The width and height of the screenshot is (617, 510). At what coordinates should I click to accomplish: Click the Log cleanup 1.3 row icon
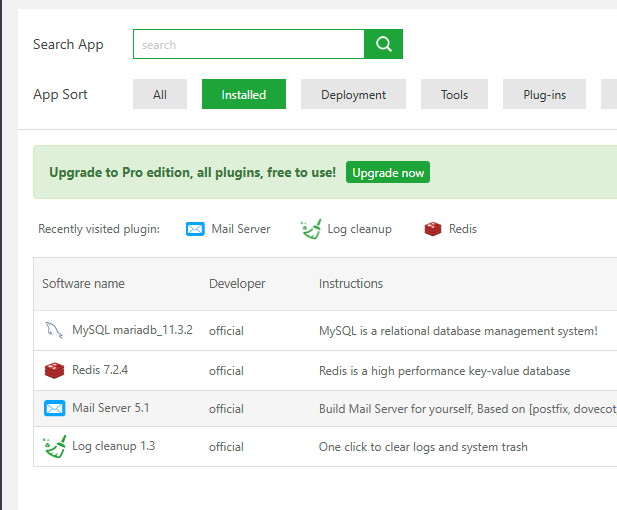coord(54,446)
